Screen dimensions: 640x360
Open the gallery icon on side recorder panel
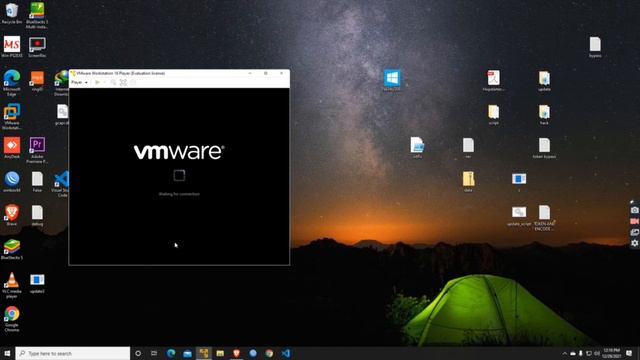tap(634, 232)
